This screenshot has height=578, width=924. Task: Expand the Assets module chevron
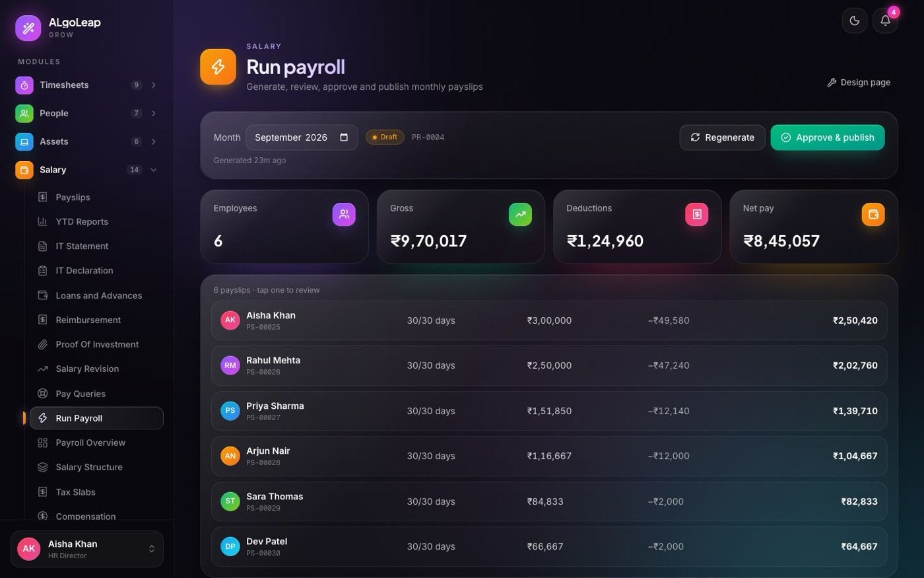click(154, 142)
